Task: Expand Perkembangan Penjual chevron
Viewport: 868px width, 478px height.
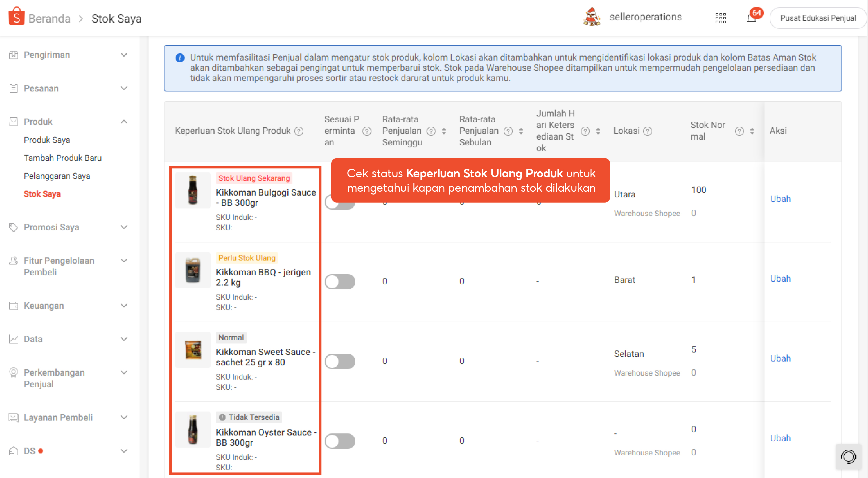Action: [x=124, y=372]
